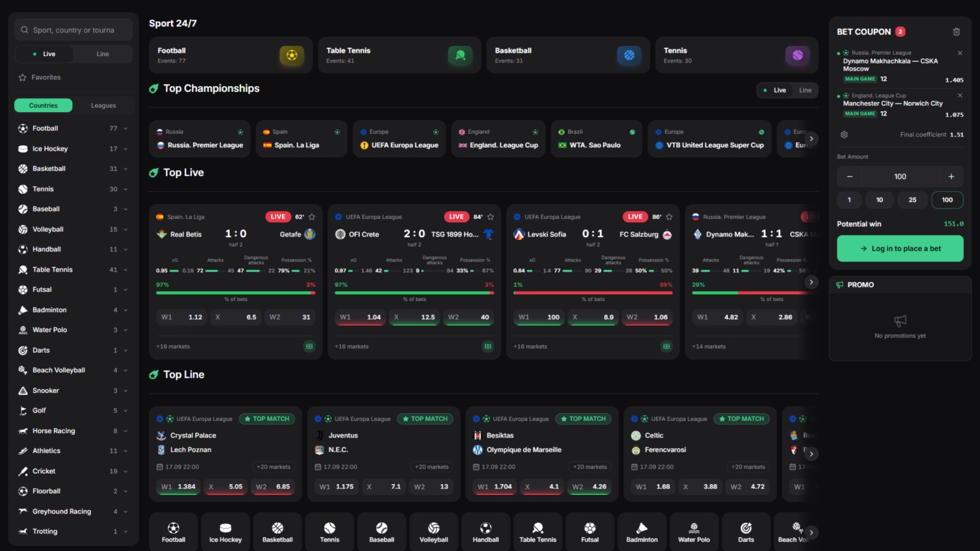Image resolution: width=980 pixels, height=551 pixels.
Task: Open stats icon on Levski Sofia card
Action: click(x=667, y=346)
